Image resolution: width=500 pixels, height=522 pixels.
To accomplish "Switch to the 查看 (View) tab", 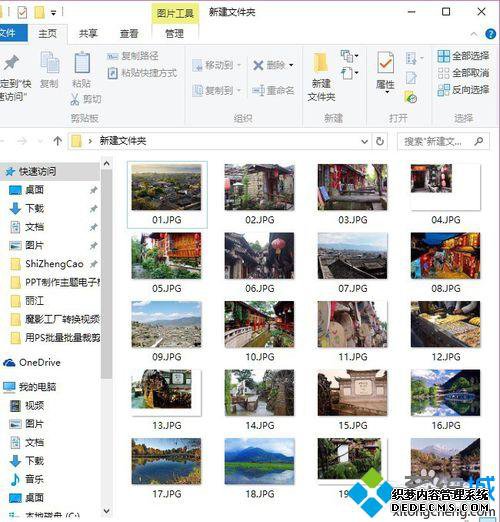I will [x=129, y=33].
